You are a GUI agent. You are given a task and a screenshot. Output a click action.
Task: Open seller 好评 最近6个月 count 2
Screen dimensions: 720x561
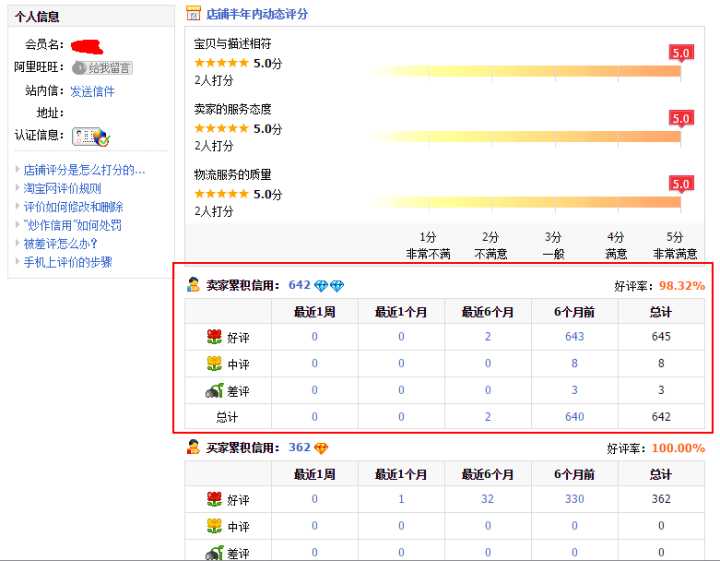tap(488, 337)
